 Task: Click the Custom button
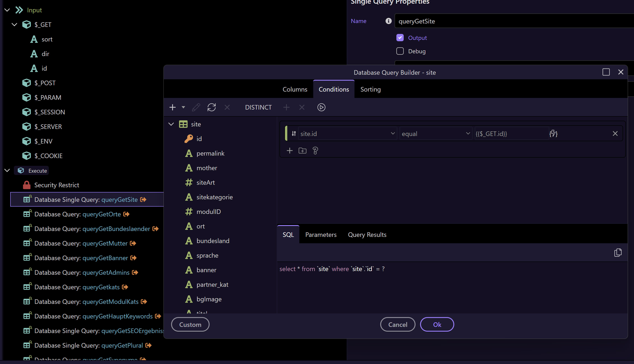[190, 325]
